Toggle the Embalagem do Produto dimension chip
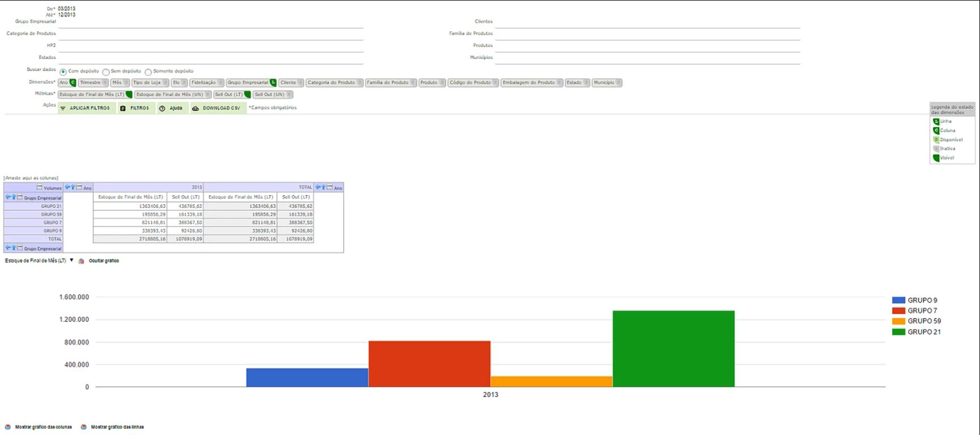 (532, 83)
